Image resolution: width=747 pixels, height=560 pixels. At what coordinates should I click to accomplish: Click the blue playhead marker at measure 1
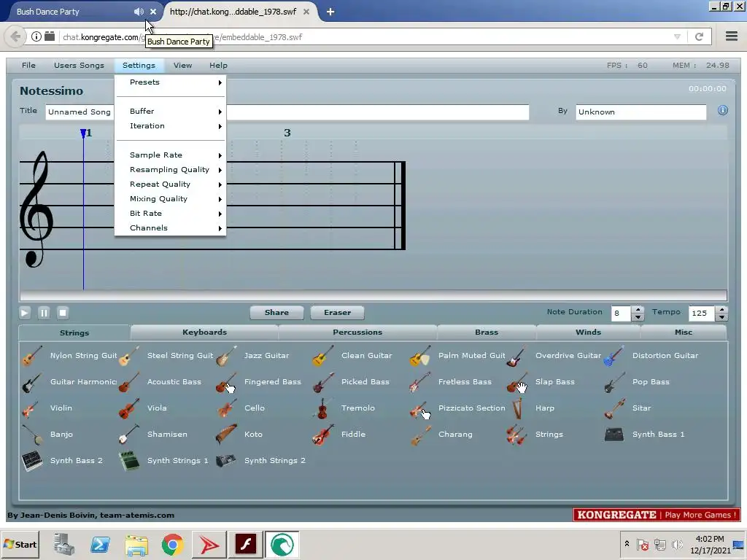coord(83,133)
